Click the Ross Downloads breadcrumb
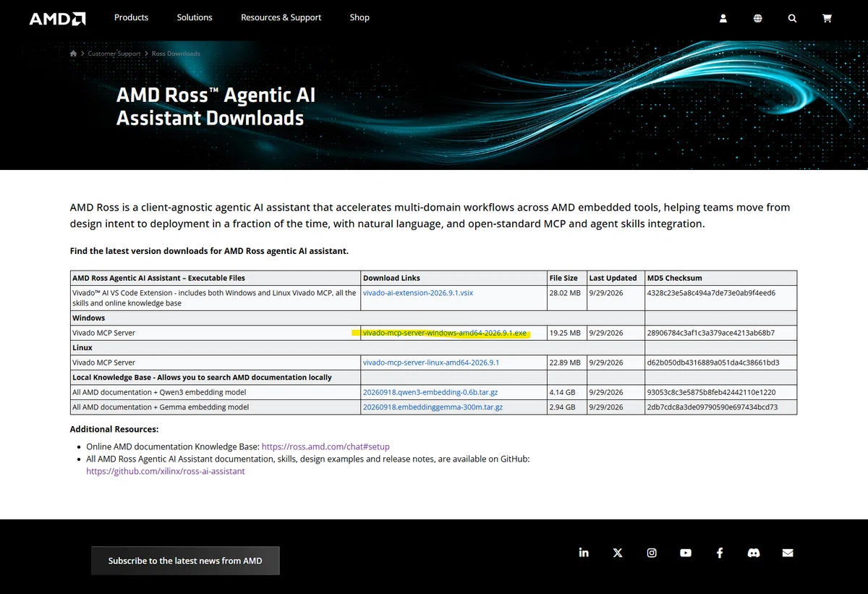Viewport: 868px width, 594px height. (176, 54)
